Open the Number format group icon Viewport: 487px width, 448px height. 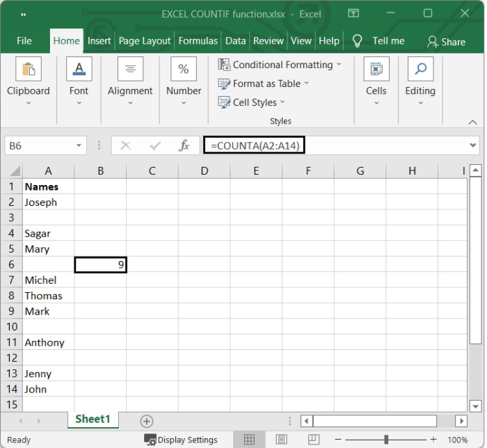point(184,69)
